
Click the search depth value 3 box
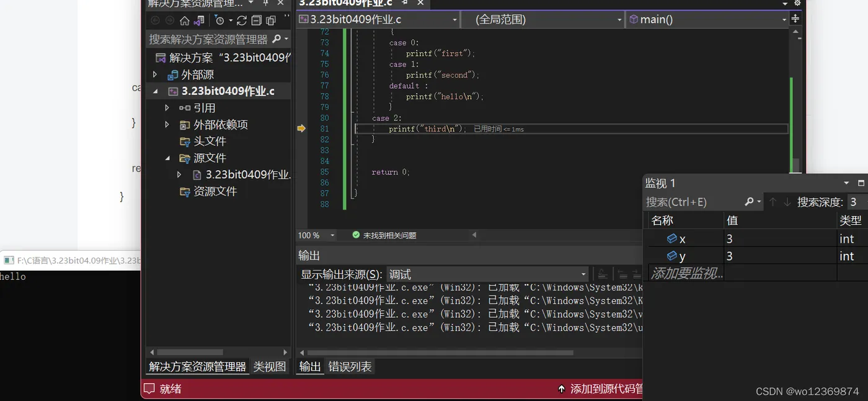856,202
